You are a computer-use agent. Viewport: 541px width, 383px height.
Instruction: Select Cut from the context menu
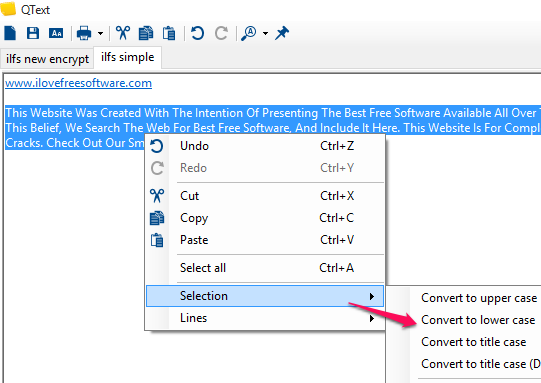click(x=265, y=196)
